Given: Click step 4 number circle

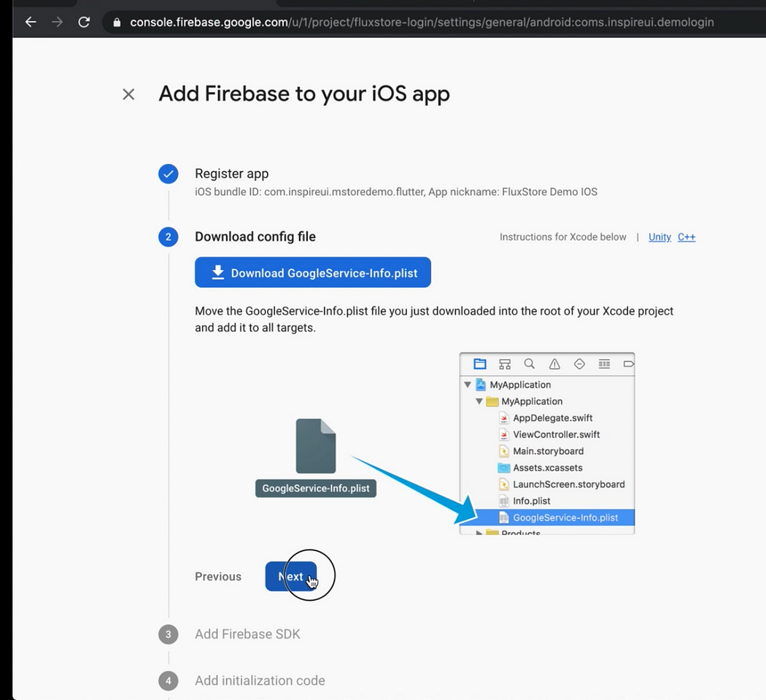Looking at the screenshot, I should tap(169, 681).
